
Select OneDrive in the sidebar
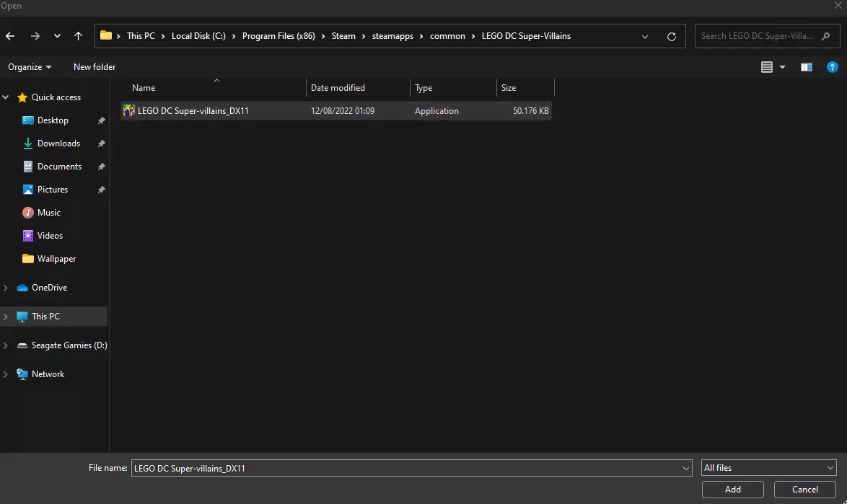point(49,288)
